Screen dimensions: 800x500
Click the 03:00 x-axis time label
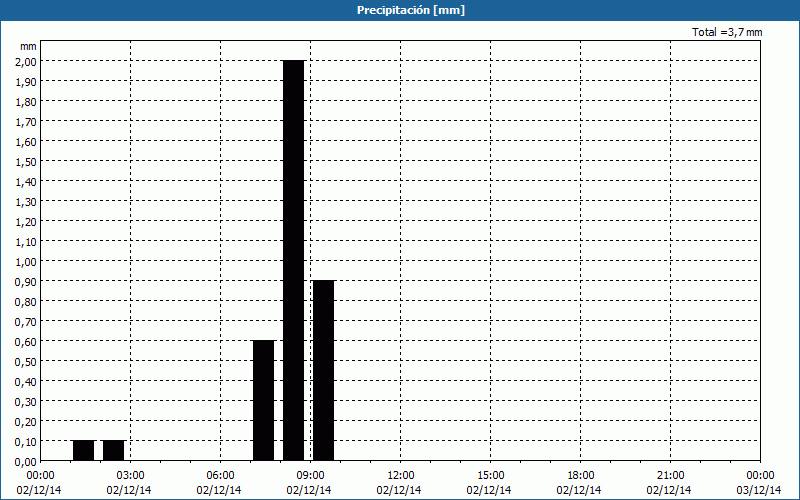[x=130, y=476]
